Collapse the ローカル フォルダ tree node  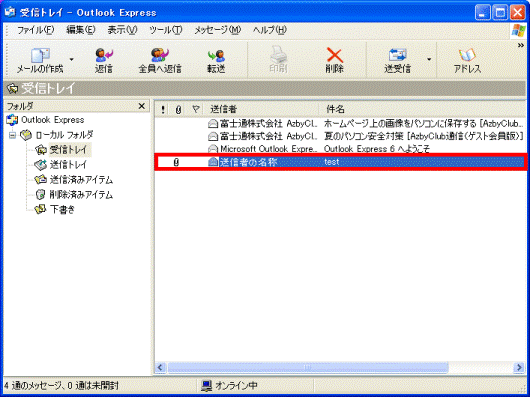(13, 135)
